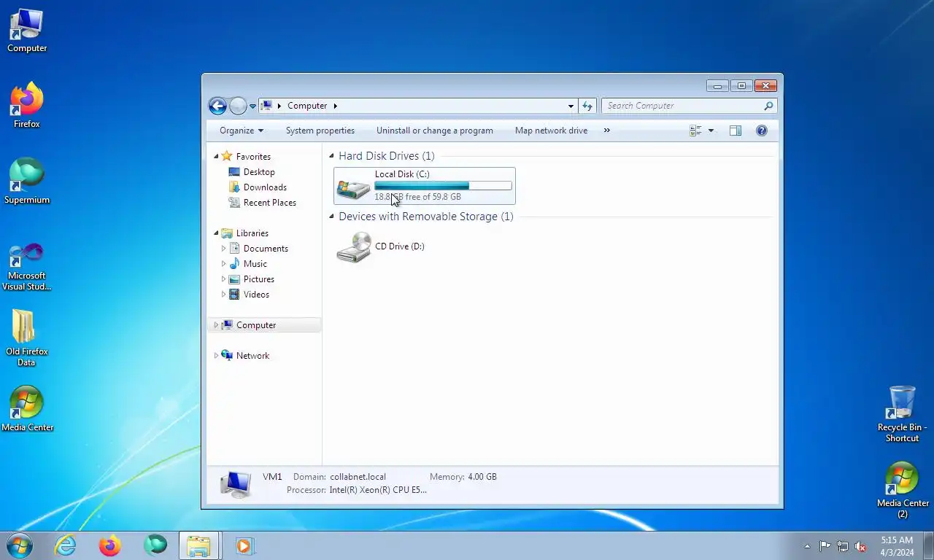The image size is (934, 560).
Task: Click System properties in the toolbar
Action: tap(320, 131)
